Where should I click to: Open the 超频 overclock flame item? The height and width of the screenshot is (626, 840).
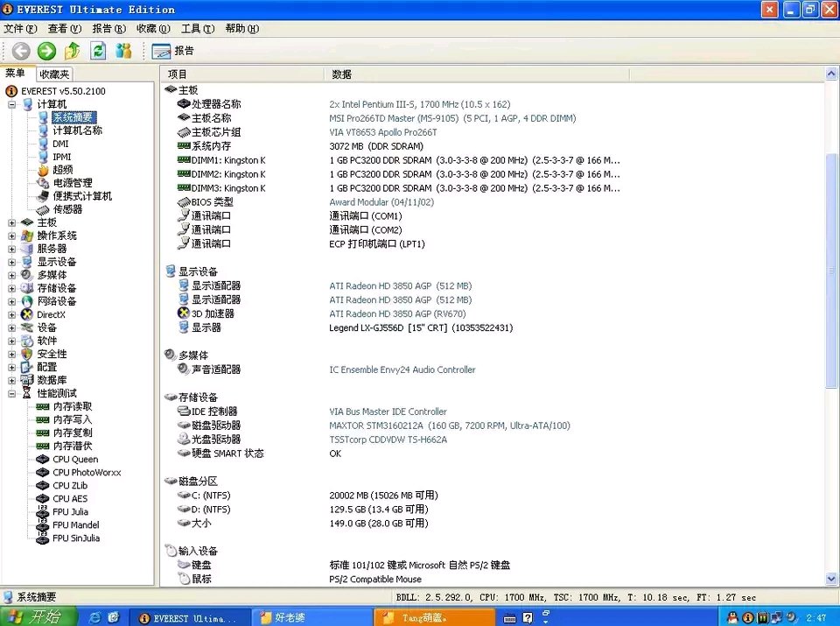(x=62, y=170)
